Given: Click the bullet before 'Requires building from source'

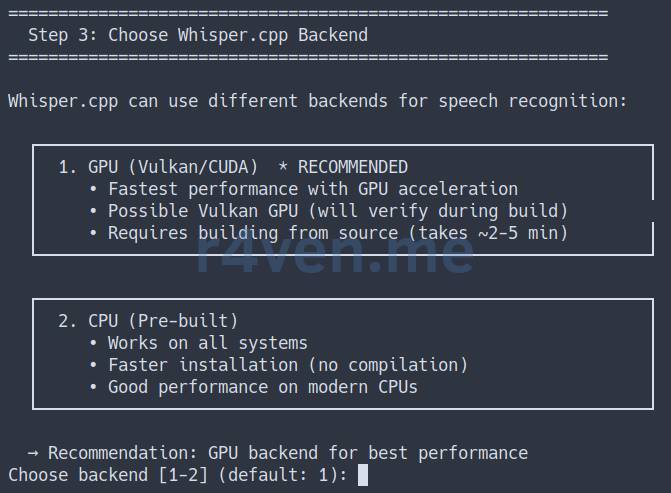Looking at the screenshot, I should (x=93, y=233).
